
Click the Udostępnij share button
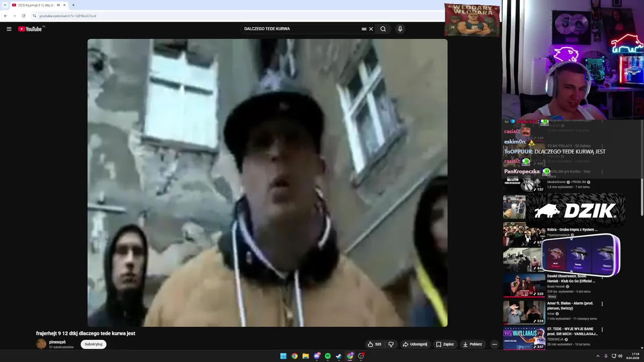pyautogui.click(x=415, y=344)
